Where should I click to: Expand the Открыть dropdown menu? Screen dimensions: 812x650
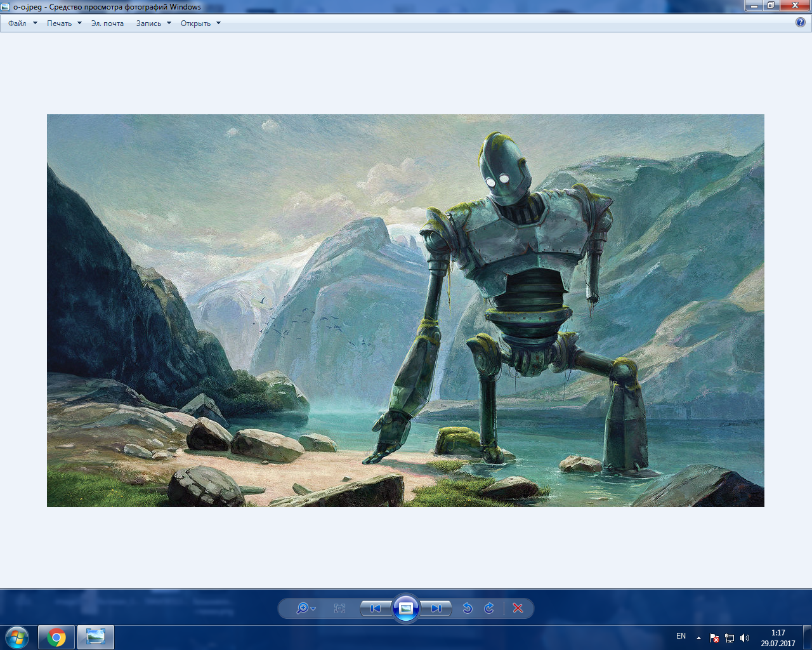[x=200, y=23]
